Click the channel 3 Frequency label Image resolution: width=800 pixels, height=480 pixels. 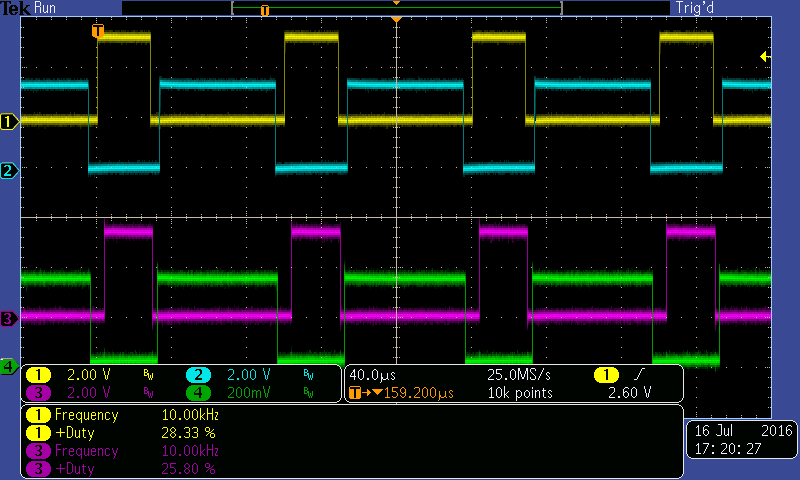86,451
